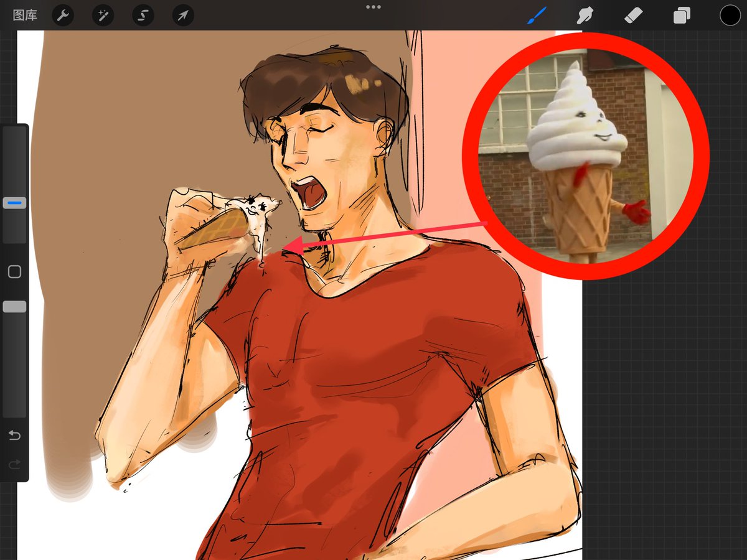Open the active color swatch
747x560 pixels.
[730, 15]
